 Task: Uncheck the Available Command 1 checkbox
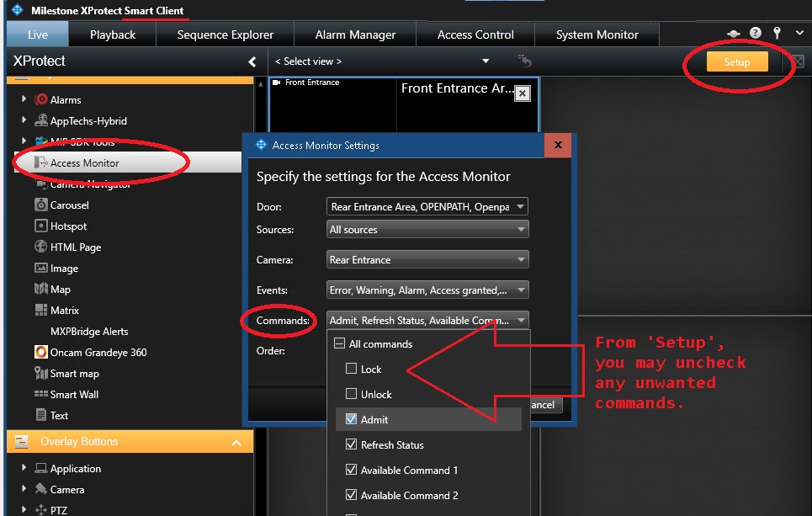pyautogui.click(x=351, y=470)
